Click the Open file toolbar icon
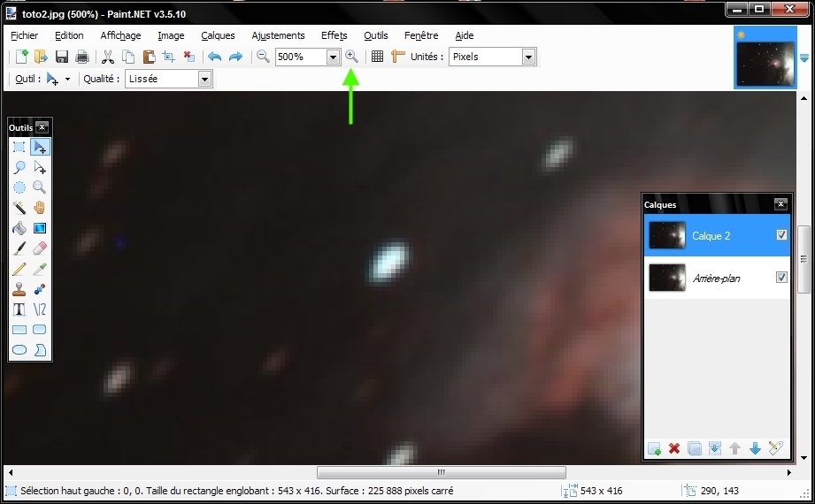Viewport: 815px width, 504px height. pyautogui.click(x=41, y=57)
